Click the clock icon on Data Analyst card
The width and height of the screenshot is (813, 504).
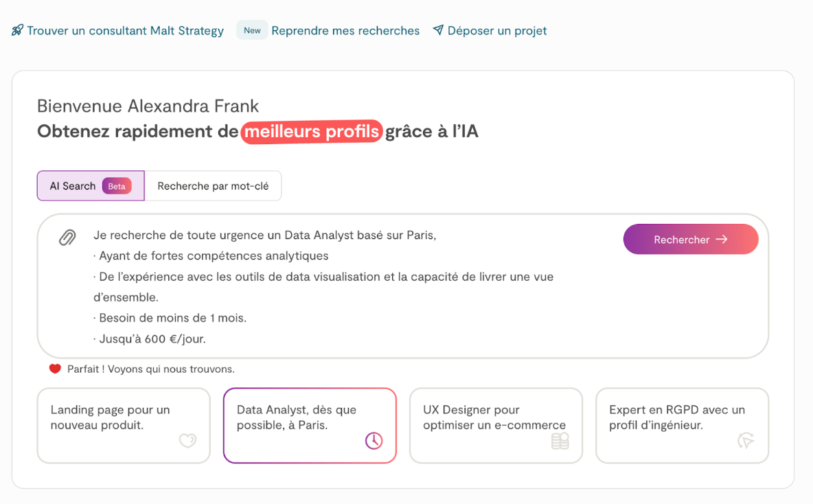pos(374,441)
